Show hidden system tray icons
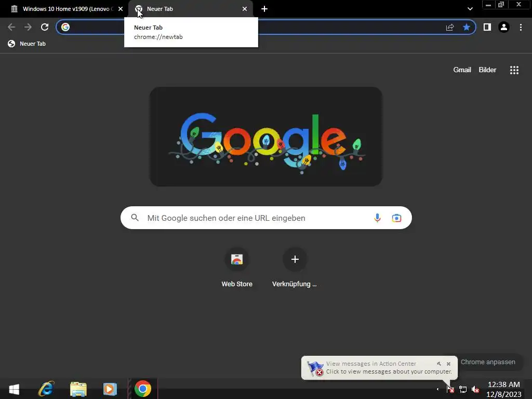532x399 pixels. point(437,390)
